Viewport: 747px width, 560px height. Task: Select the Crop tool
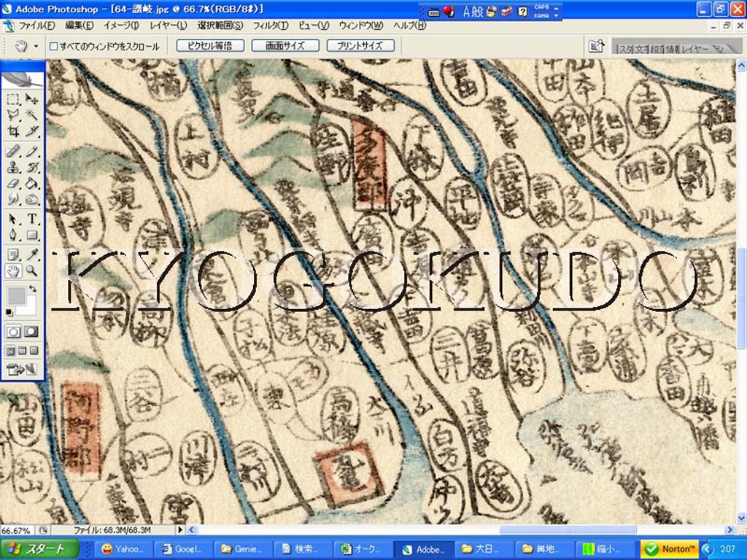[13, 131]
